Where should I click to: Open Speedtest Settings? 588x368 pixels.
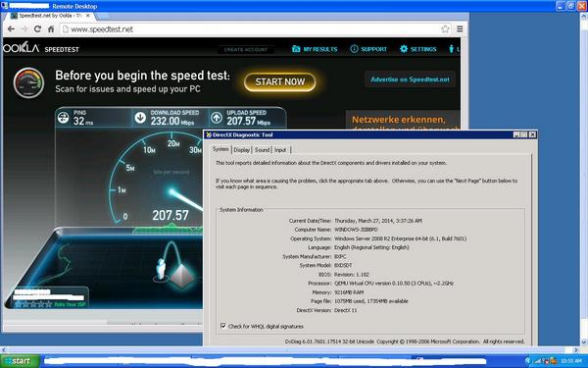click(417, 49)
